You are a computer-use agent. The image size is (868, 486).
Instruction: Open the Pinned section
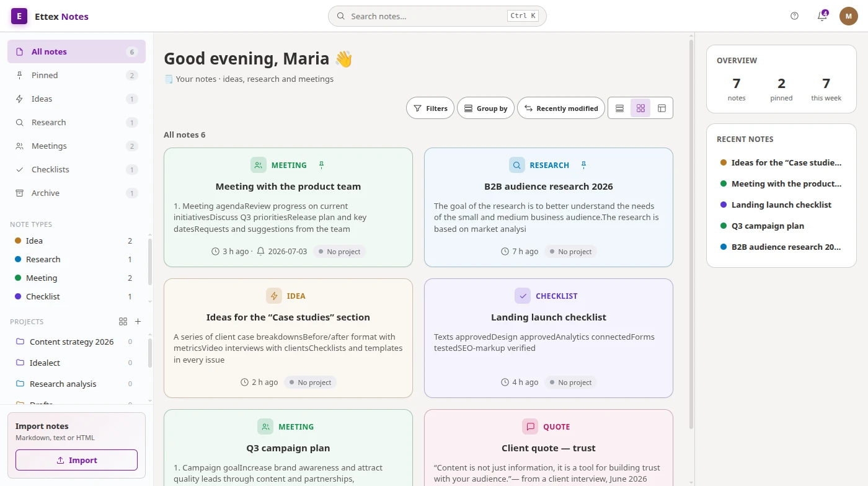point(76,75)
